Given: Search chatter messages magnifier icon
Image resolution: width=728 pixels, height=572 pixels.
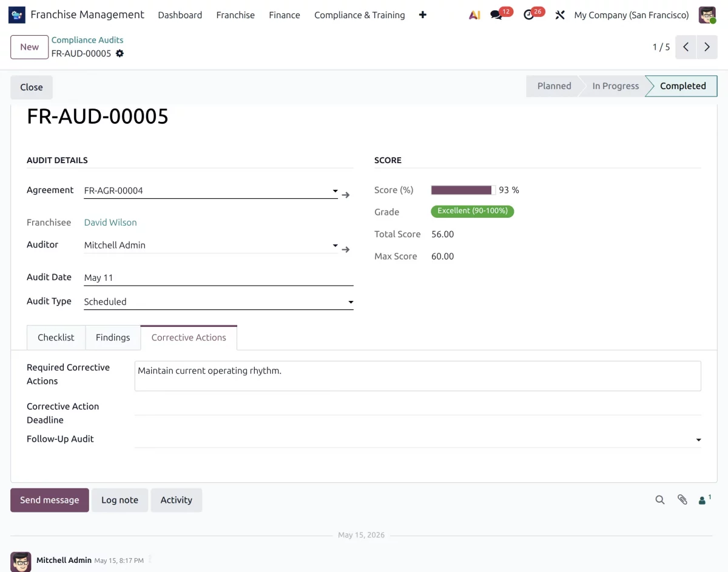Looking at the screenshot, I should [660, 500].
